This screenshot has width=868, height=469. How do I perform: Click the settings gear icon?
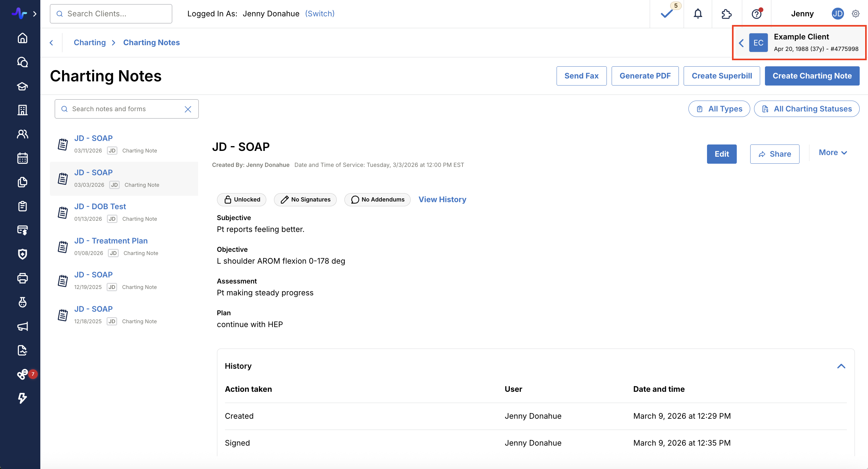[x=855, y=14]
